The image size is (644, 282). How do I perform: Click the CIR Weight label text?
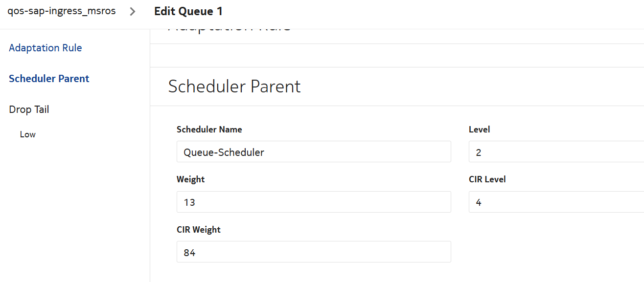(199, 229)
